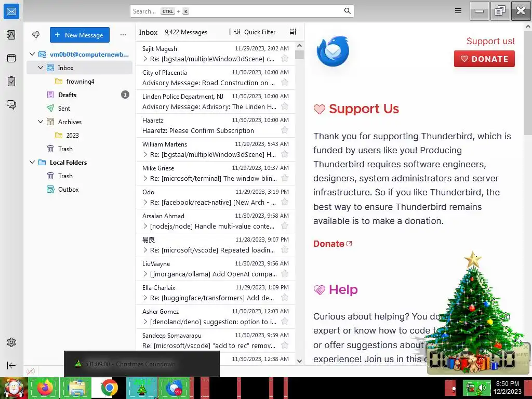Open the Chat space
The width and height of the screenshot is (532, 399).
click(11, 104)
